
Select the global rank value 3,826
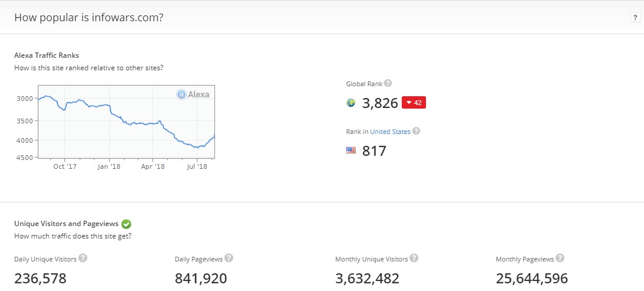[380, 103]
